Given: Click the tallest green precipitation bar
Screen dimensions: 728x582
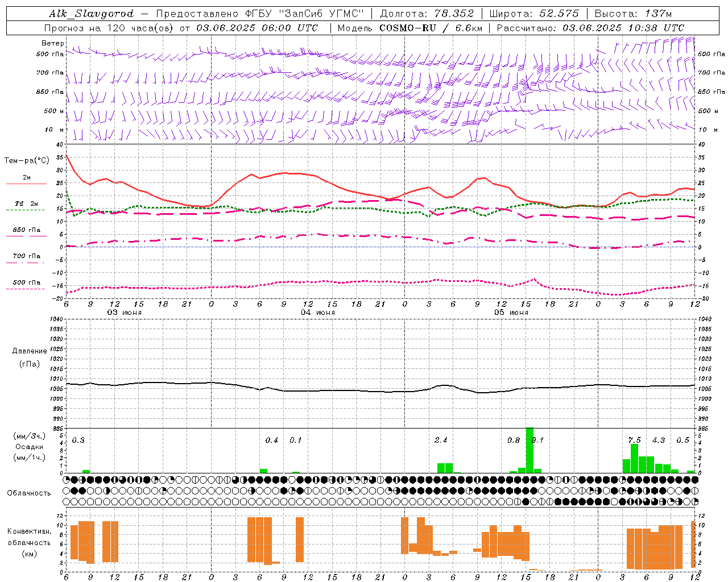Looking at the screenshot, I should click(530, 450).
